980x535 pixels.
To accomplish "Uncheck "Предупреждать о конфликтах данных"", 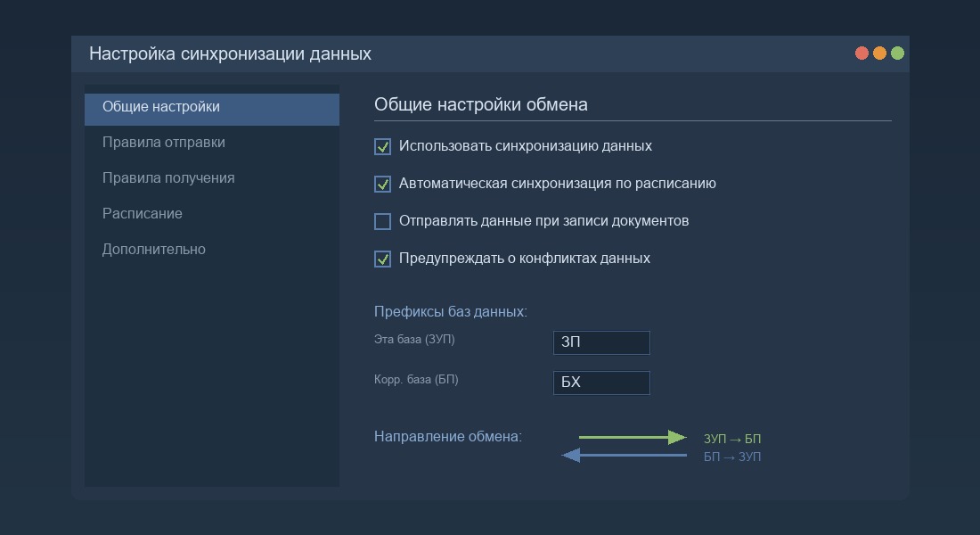I will pos(382,259).
